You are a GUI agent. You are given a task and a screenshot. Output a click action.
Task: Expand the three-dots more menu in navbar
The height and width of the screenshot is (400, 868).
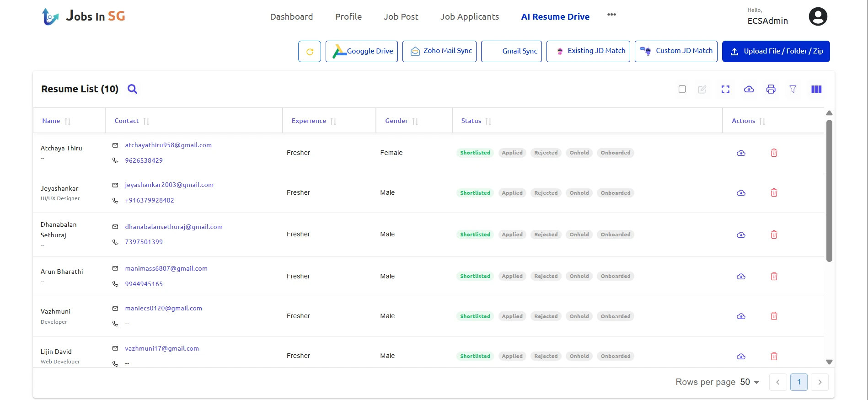point(611,15)
